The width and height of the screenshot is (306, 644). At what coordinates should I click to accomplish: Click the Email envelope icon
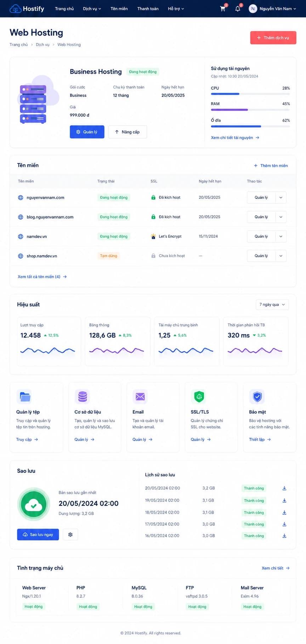[140, 396]
